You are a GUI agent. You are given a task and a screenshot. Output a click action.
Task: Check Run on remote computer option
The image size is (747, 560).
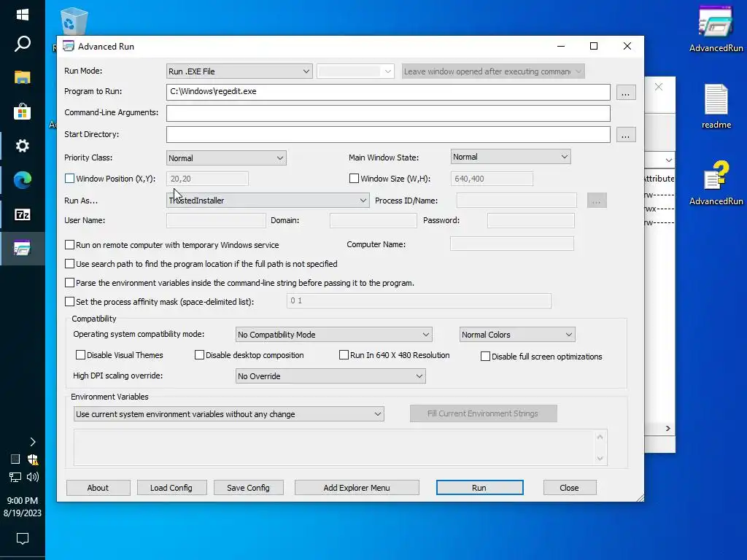[69, 245]
